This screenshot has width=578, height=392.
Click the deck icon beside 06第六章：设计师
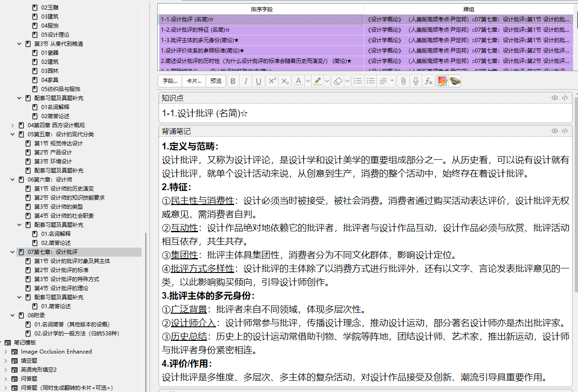(21, 180)
